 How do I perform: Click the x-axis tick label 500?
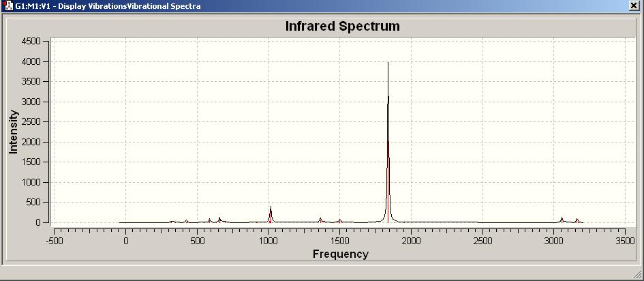[x=198, y=241]
